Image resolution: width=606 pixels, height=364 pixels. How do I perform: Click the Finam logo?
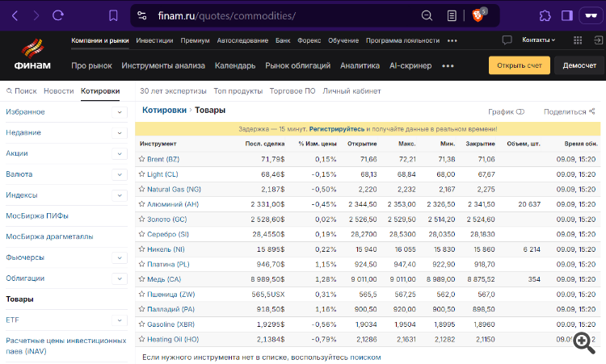coord(32,54)
